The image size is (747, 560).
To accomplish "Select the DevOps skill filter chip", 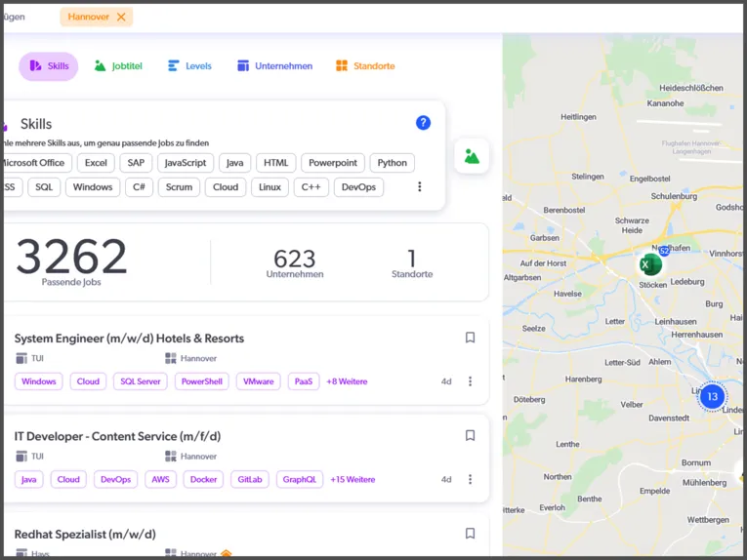I will coord(358,187).
